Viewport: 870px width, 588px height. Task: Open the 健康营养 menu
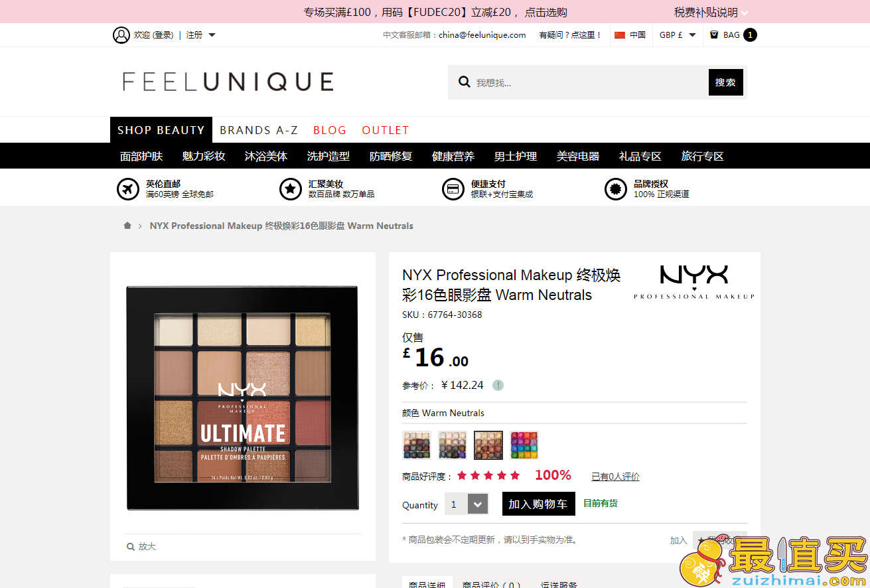453,156
